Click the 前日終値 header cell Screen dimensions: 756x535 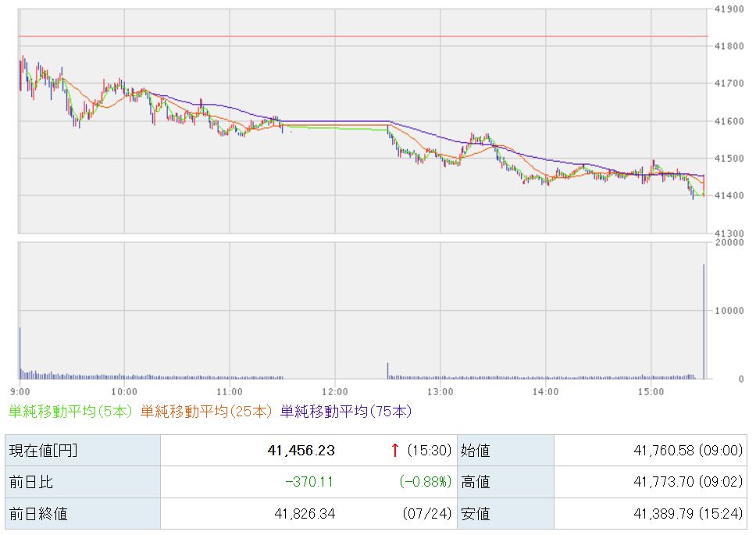coord(83,514)
